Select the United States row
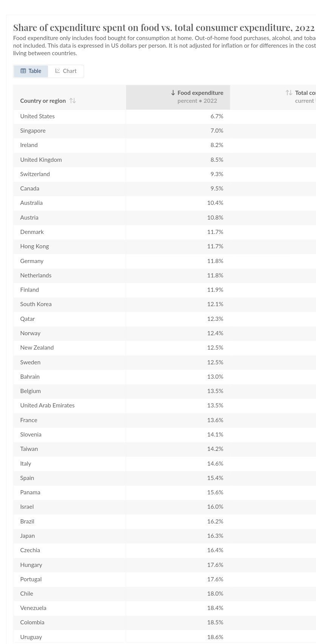 (x=37, y=116)
